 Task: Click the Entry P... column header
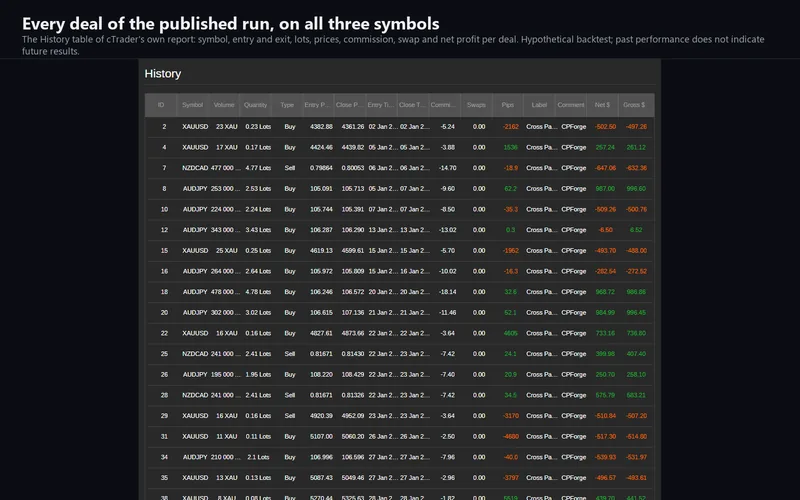pyautogui.click(x=318, y=105)
